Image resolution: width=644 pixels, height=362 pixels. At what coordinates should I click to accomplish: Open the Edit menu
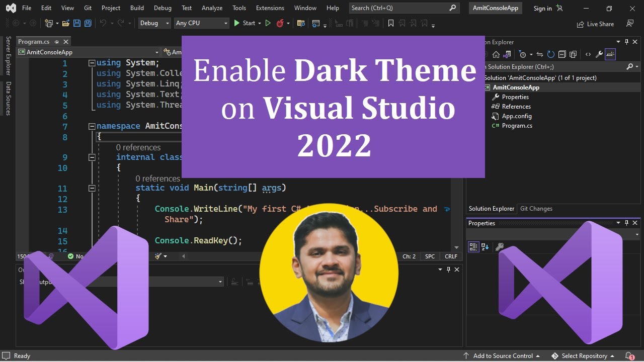click(46, 8)
